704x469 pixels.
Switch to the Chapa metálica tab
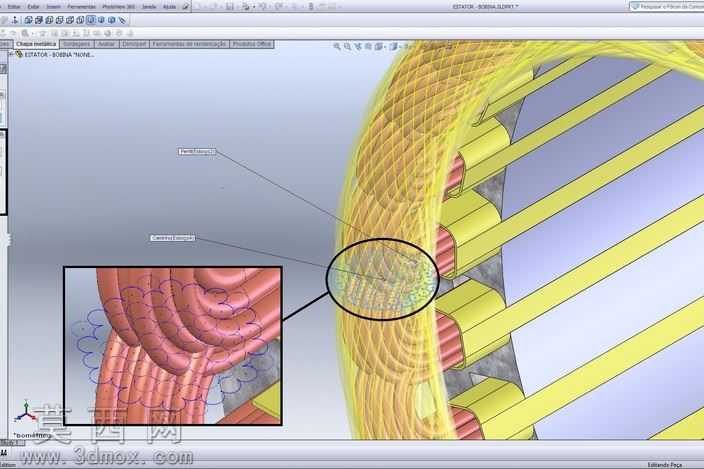tap(36, 44)
